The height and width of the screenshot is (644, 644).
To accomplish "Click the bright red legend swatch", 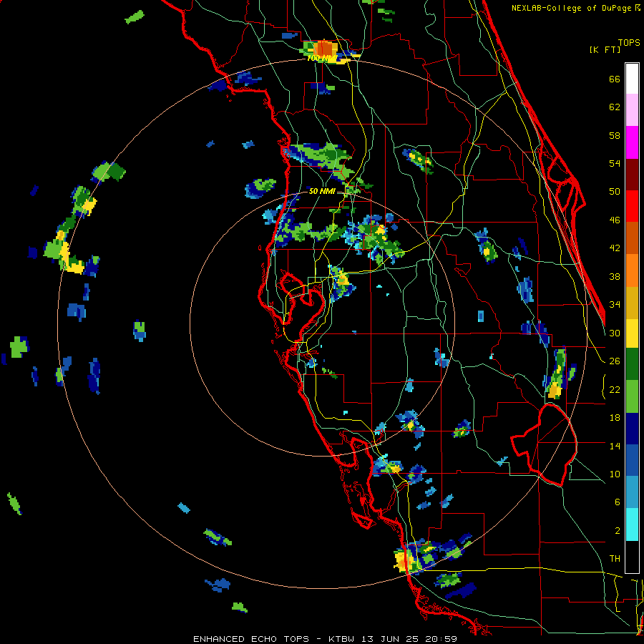I will 632,206.
